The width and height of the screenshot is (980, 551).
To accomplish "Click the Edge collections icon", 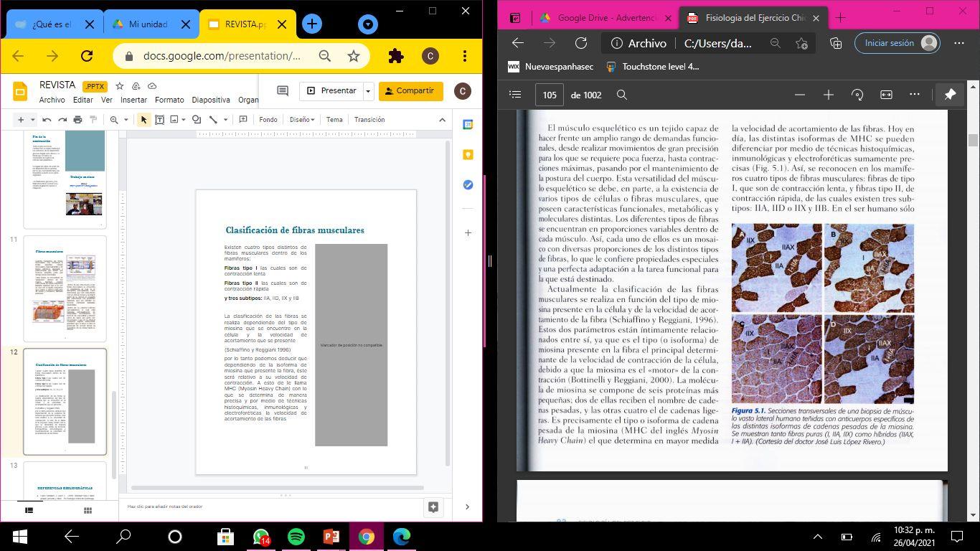I will point(836,43).
